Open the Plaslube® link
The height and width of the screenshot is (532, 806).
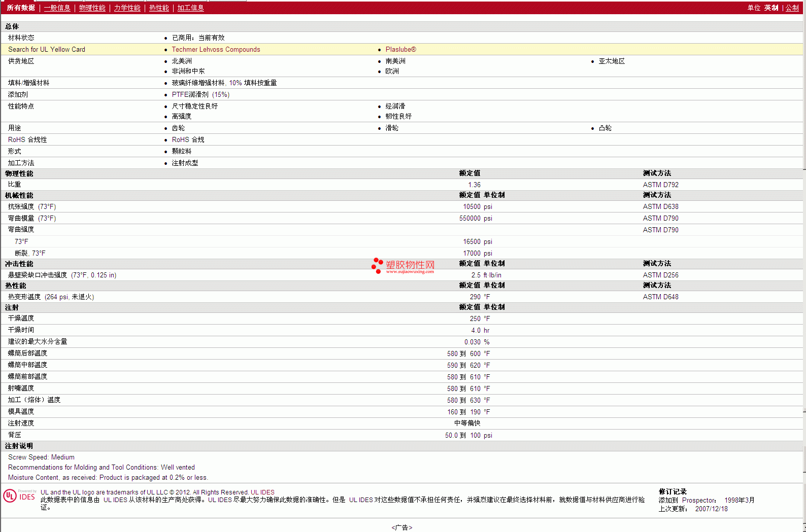click(x=401, y=50)
